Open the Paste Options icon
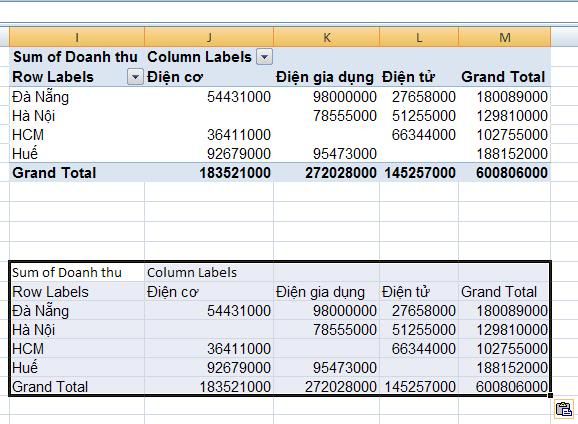 click(564, 410)
